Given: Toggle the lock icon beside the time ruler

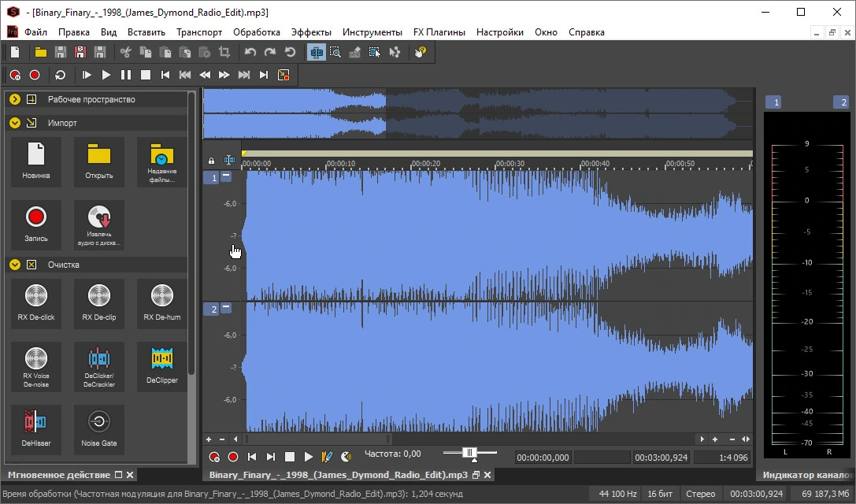Looking at the screenshot, I should click(211, 161).
